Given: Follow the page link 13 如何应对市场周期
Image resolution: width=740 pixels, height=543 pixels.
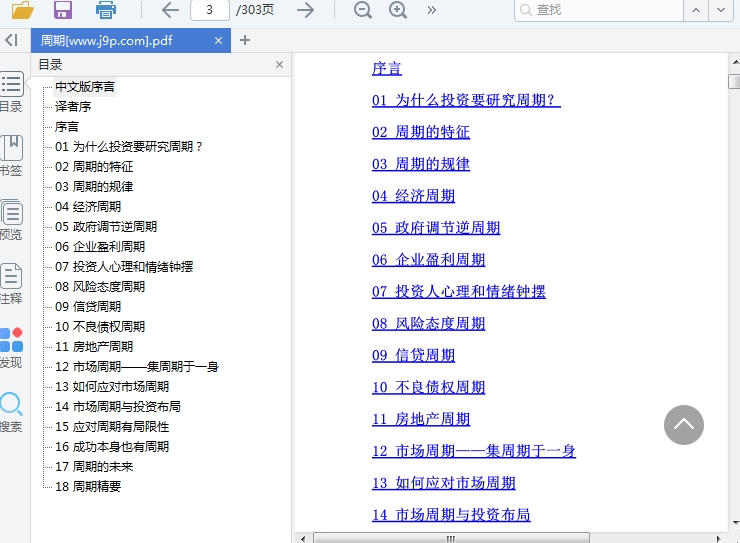Looking at the screenshot, I should tap(444, 483).
